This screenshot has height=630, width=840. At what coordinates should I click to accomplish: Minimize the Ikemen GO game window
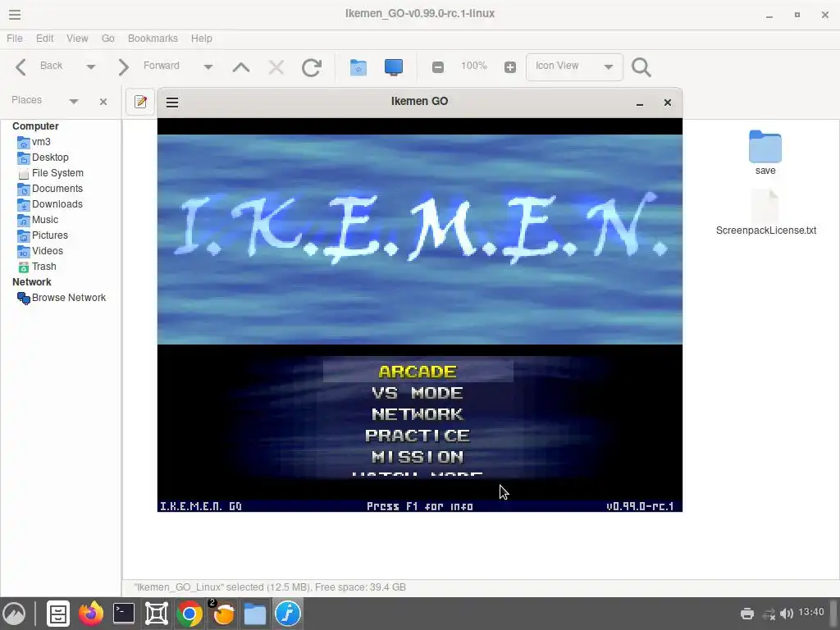click(x=640, y=103)
